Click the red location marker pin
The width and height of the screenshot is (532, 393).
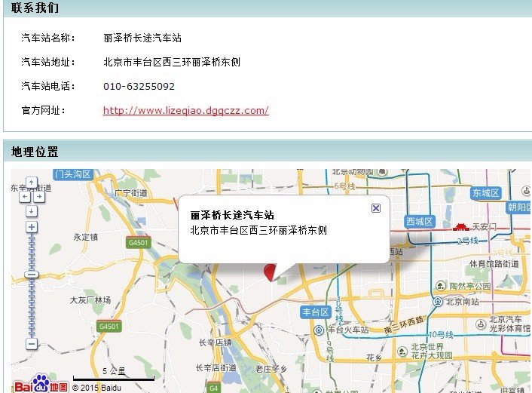[x=271, y=272]
